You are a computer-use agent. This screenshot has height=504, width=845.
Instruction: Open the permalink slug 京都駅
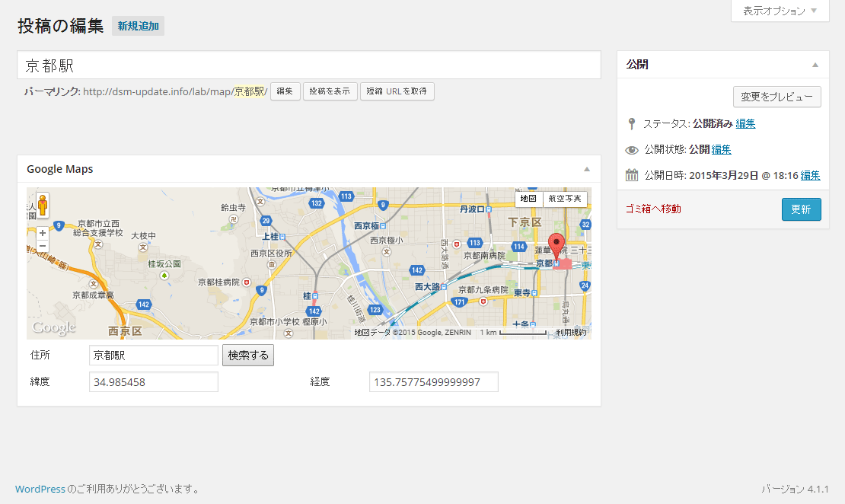[x=249, y=91]
